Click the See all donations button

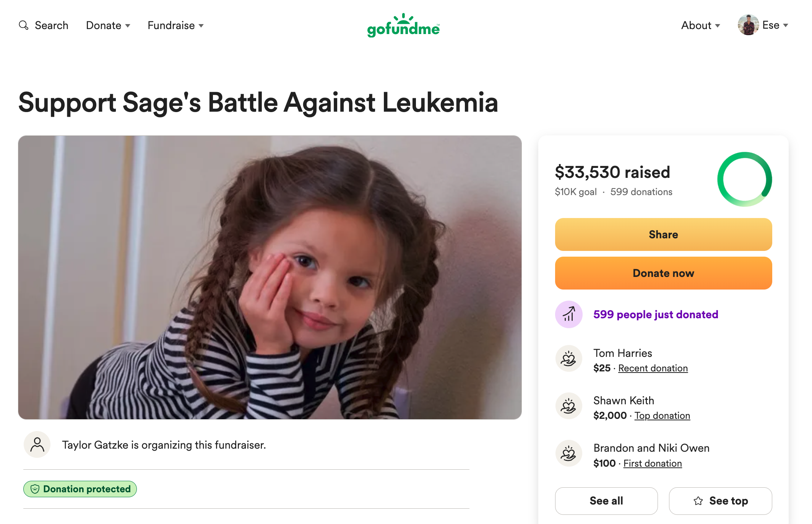click(x=606, y=501)
